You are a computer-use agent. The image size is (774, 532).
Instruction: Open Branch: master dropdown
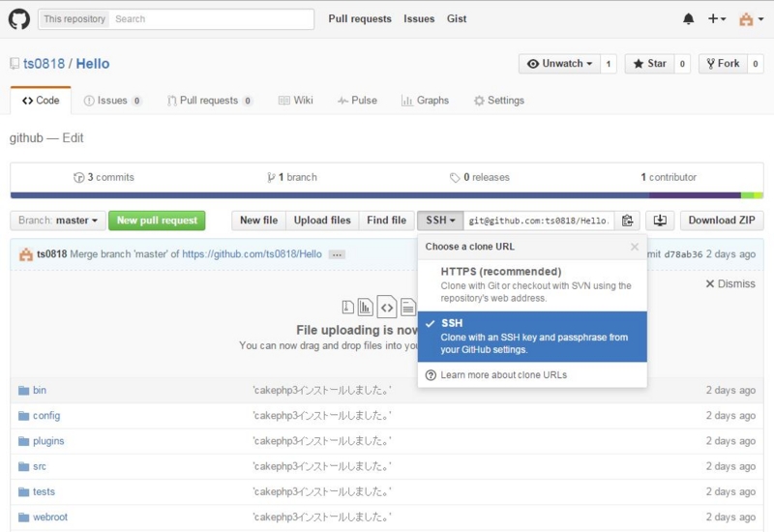point(58,221)
